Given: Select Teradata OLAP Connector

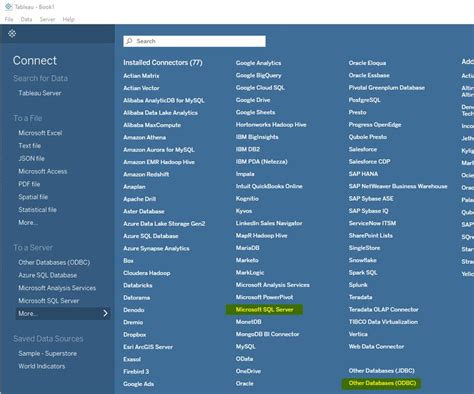Looking at the screenshot, I should pos(383,310).
